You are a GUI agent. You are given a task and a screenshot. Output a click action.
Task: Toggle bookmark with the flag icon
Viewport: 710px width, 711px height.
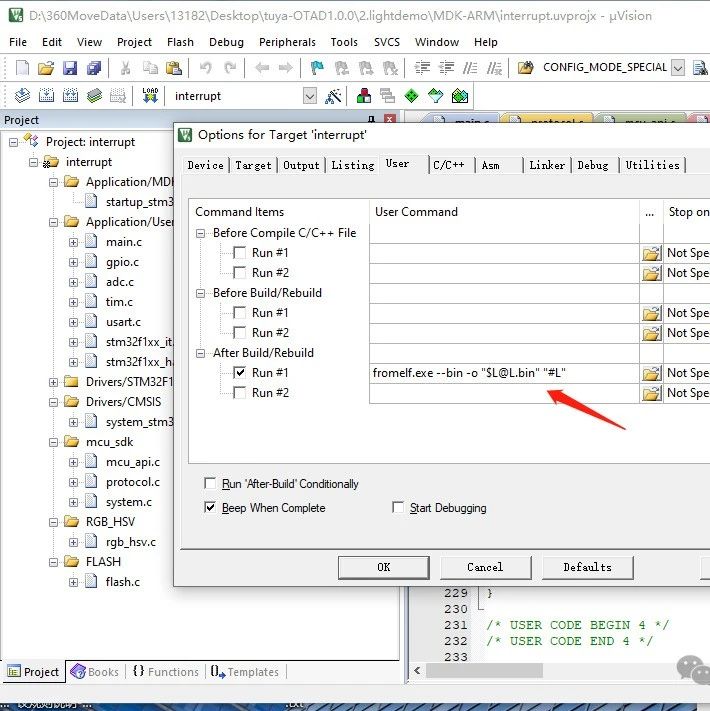317,68
